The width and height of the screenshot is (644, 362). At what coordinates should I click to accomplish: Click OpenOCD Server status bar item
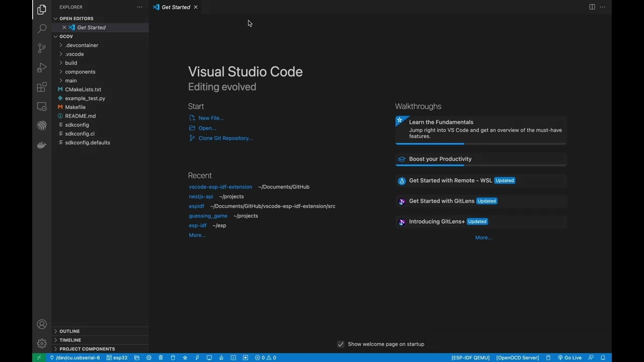tap(517, 357)
